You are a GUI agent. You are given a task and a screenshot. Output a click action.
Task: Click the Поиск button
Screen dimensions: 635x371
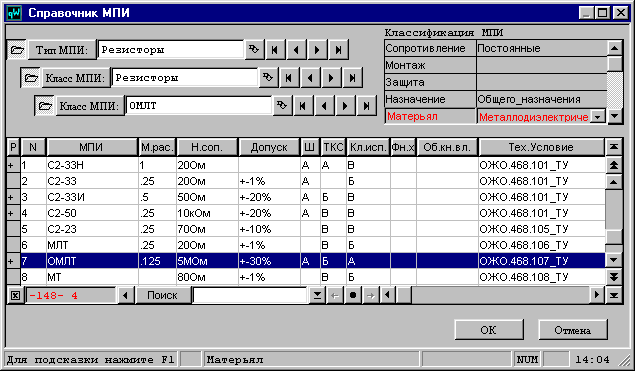point(162,295)
